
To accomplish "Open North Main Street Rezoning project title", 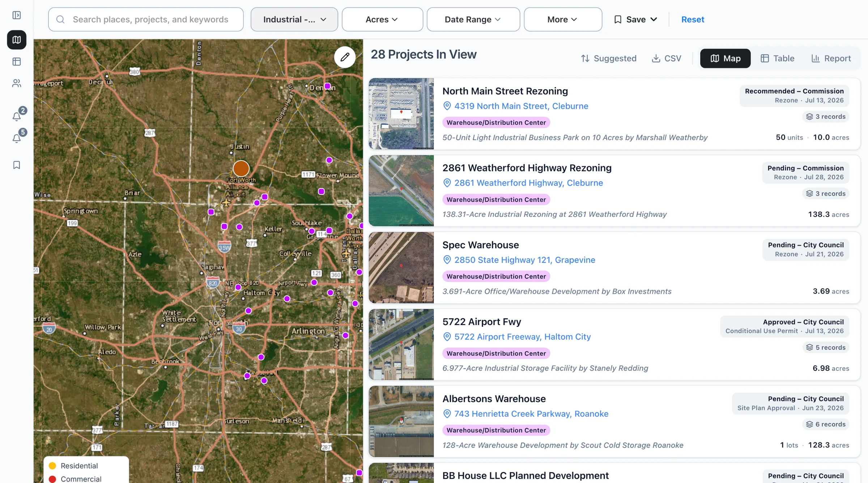I will tap(505, 91).
